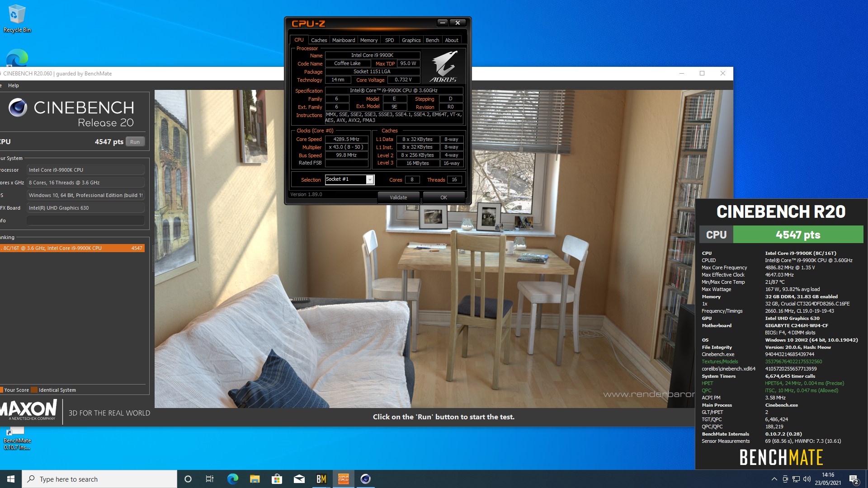The height and width of the screenshot is (488, 868).
Task: Open the About tab in CPU-Z
Action: 452,40
